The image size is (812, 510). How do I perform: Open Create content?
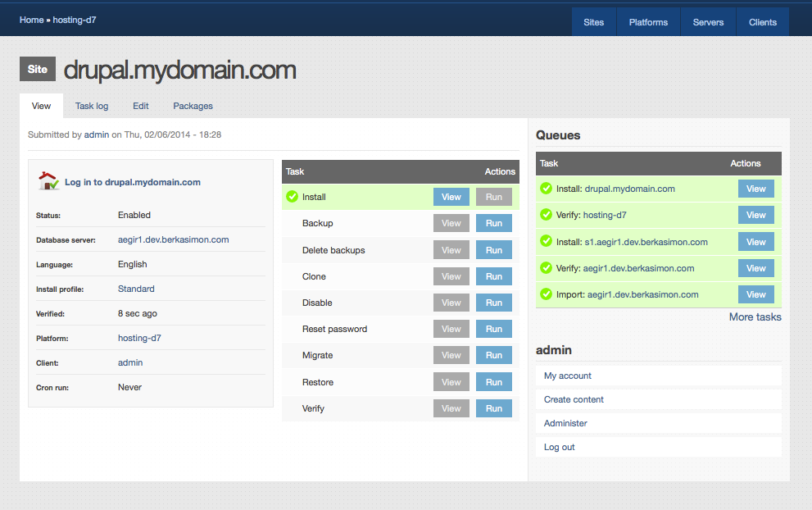tap(574, 399)
